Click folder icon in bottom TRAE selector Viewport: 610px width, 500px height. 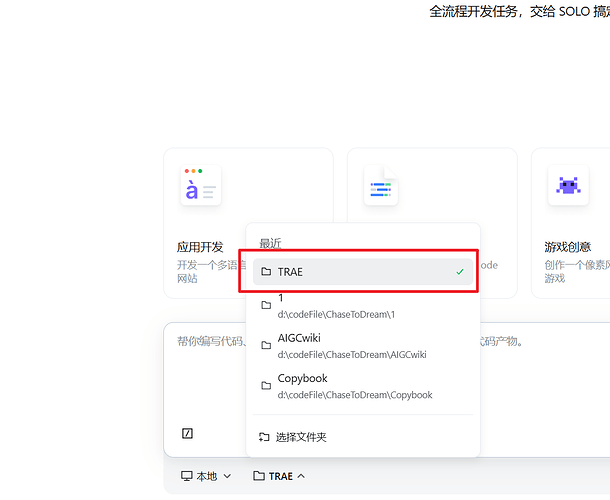(259, 475)
